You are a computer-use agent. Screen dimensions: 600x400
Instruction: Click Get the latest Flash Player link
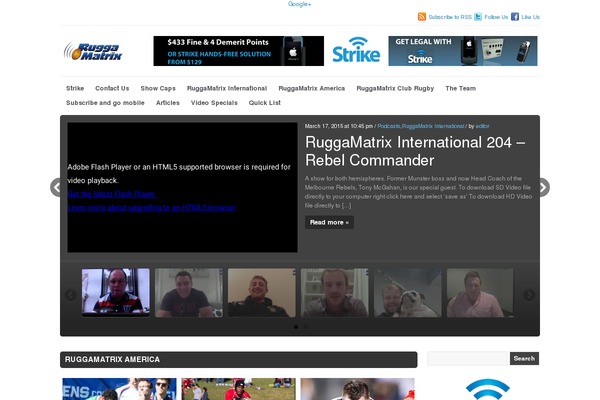(x=111, y=194)
